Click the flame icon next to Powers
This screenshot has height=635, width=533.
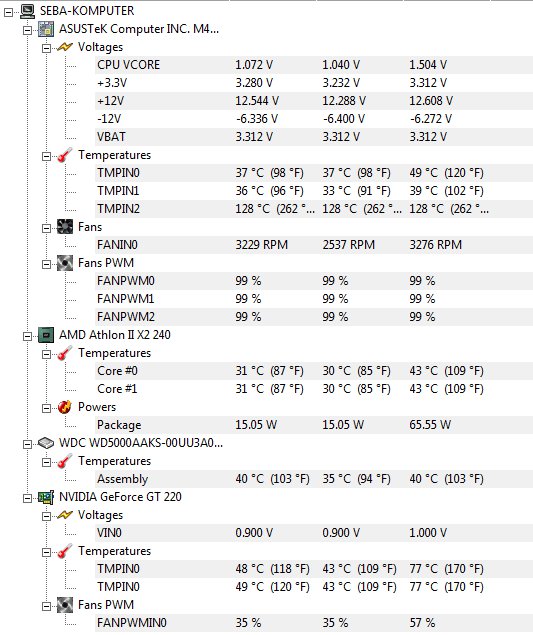click(x=65, y=407)
